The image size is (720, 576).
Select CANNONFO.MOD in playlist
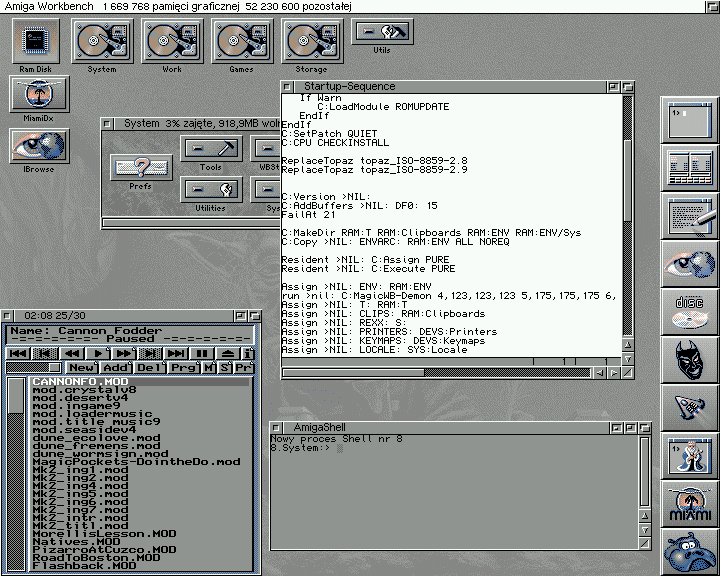pyautogui.click(x=140, y=382)
